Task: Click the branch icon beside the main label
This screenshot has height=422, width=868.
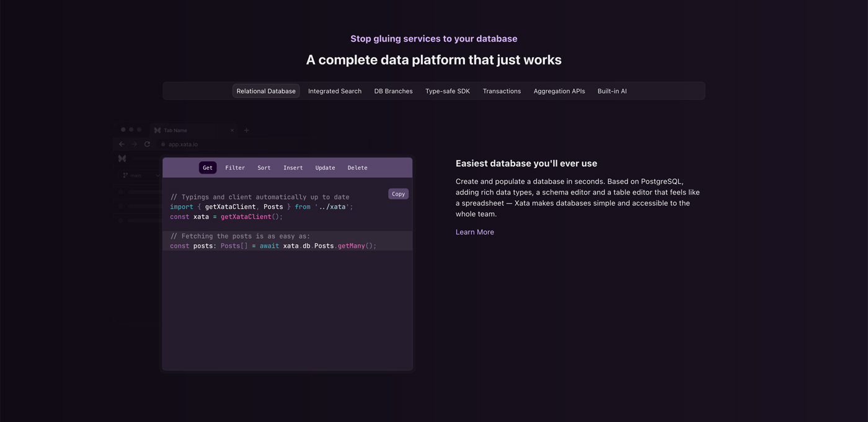Action: click(125, 175)
